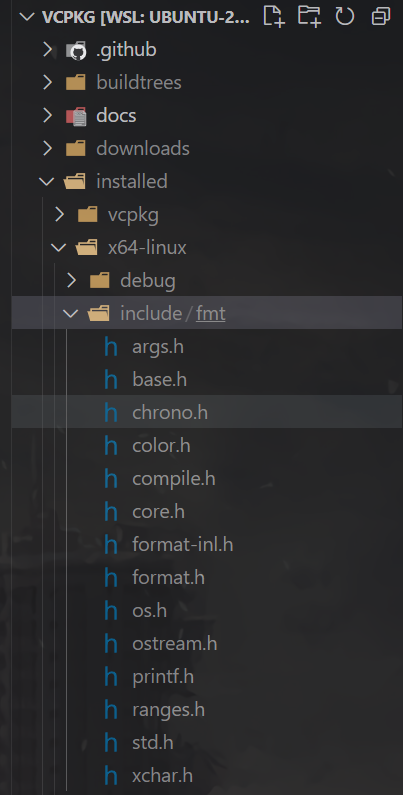Expand the debug folder chevron

[x=71, y=280]
